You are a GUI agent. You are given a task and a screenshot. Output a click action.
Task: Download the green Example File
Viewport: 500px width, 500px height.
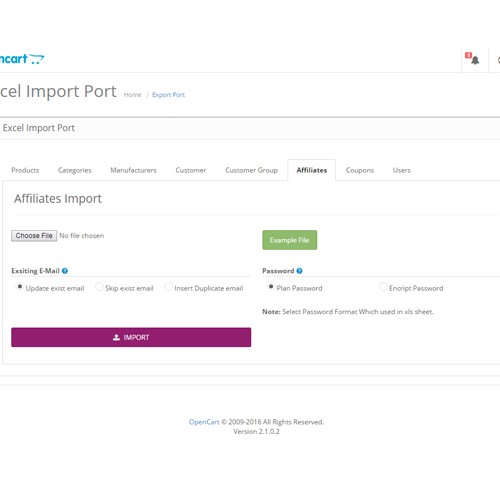(290, 240)
